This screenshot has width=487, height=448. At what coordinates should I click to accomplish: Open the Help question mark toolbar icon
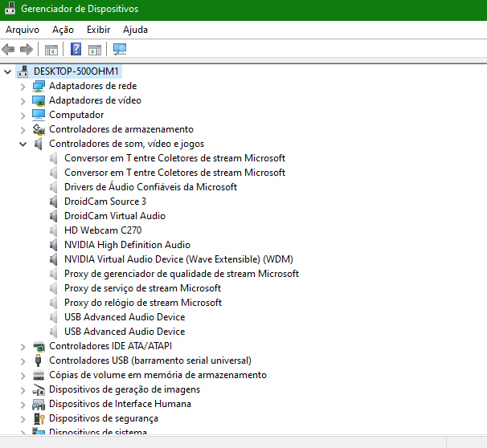coord(76,49)
